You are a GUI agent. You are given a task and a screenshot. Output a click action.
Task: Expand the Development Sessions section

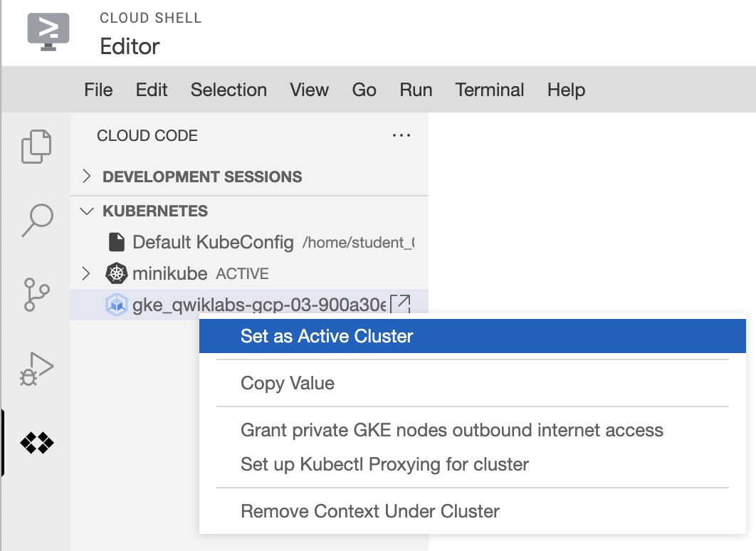click(87, 176)
